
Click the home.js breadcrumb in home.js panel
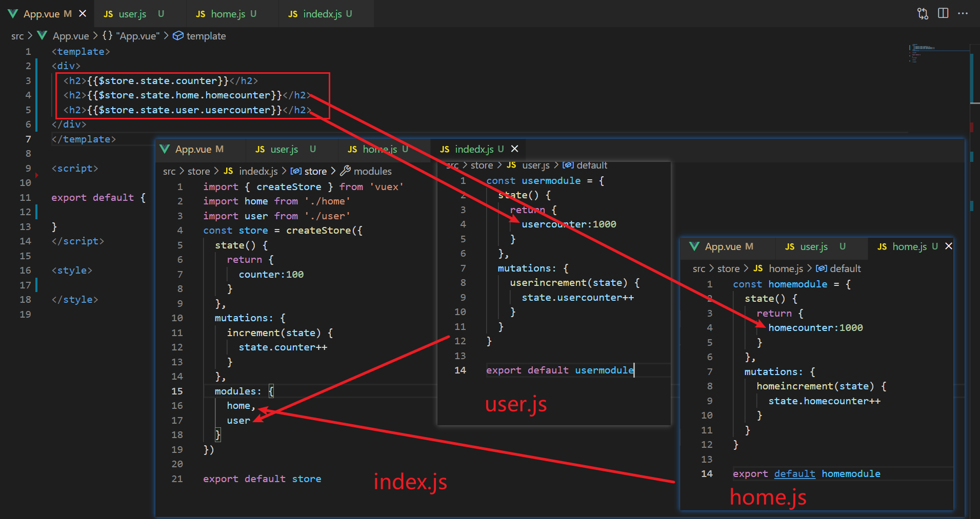pyautogui.click(x=786, y=268)
